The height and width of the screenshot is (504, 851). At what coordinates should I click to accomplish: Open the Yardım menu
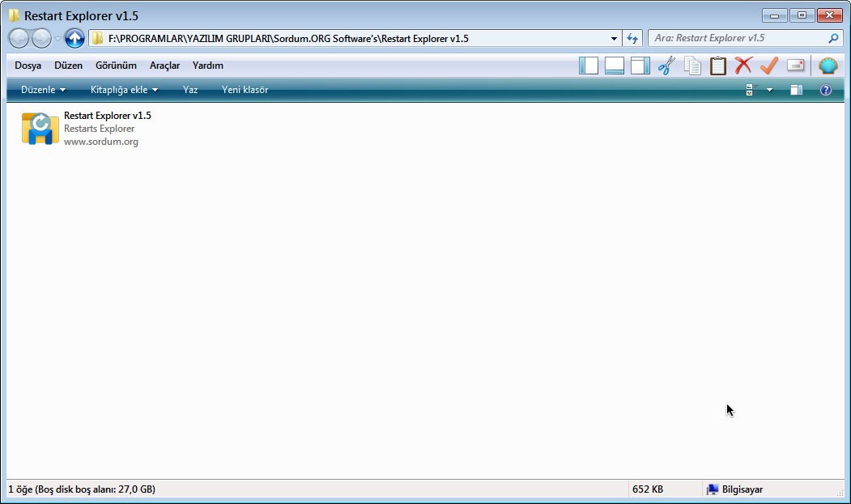point(208,66)
